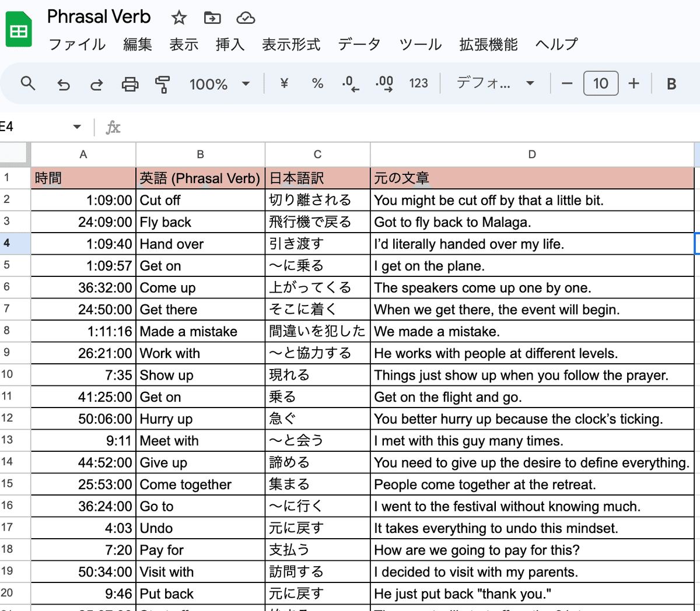The height and width of the screenshot is (611, 700).
Task: Move the spreadsheet to a folder
Action: [x=212, y=17]
